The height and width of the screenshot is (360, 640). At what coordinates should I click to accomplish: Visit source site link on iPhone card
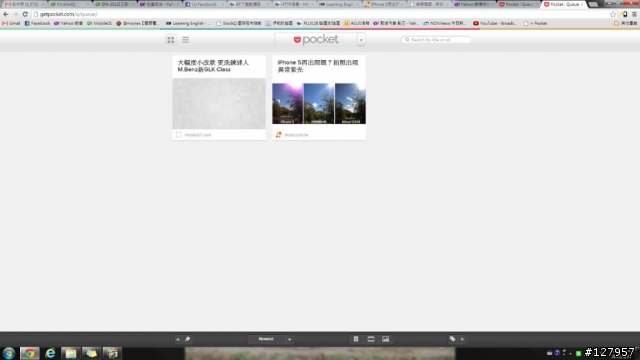click(x=297, y=135)
